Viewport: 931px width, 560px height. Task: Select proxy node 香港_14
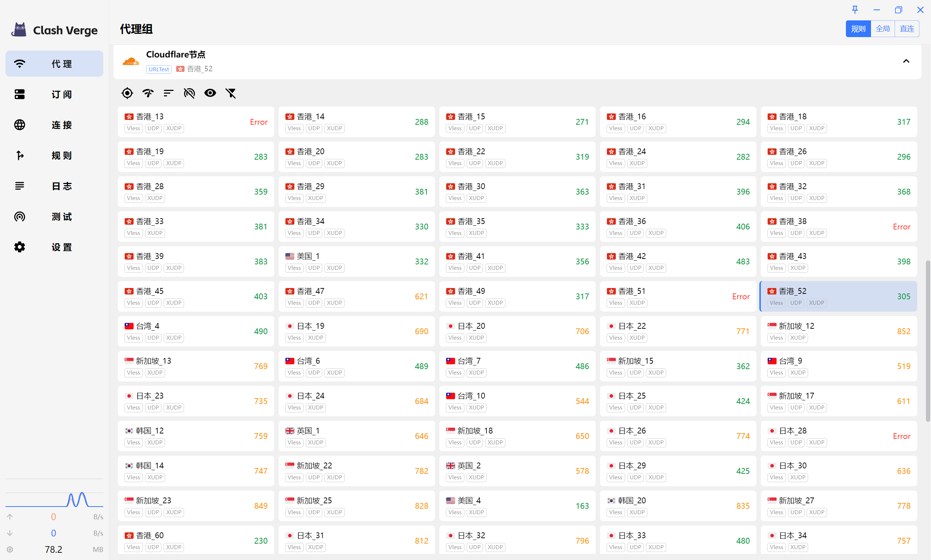357,122
